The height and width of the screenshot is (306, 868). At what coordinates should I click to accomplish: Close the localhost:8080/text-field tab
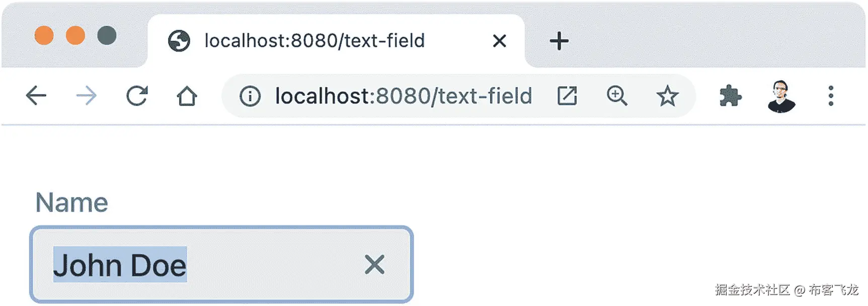click(x=499, y=41)
